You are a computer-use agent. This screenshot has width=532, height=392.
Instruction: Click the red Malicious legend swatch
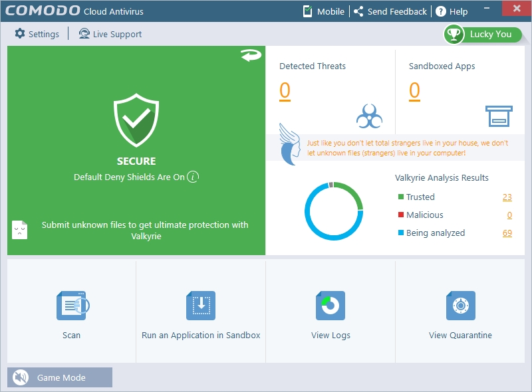click(x=401, y=215)
